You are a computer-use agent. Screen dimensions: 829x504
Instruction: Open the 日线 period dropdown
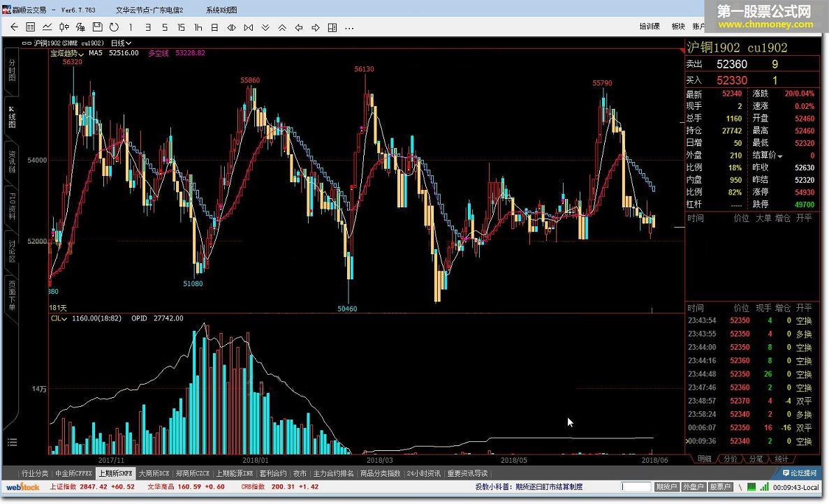pos(121,43)
